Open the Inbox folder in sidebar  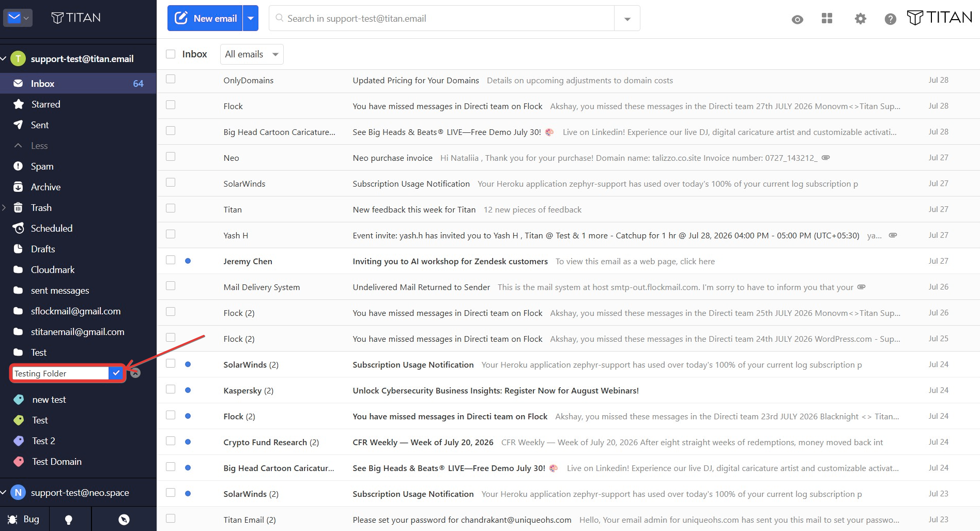coord(78,84)
